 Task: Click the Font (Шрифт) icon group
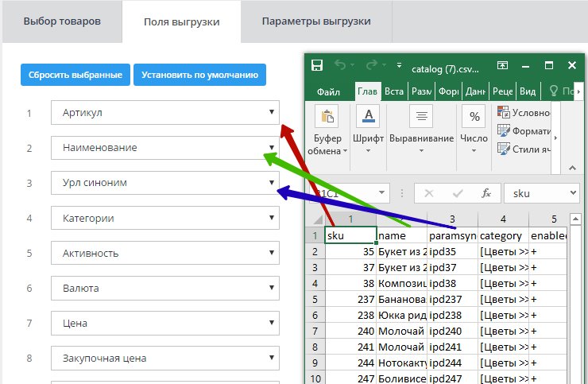[x=368, y=118]
